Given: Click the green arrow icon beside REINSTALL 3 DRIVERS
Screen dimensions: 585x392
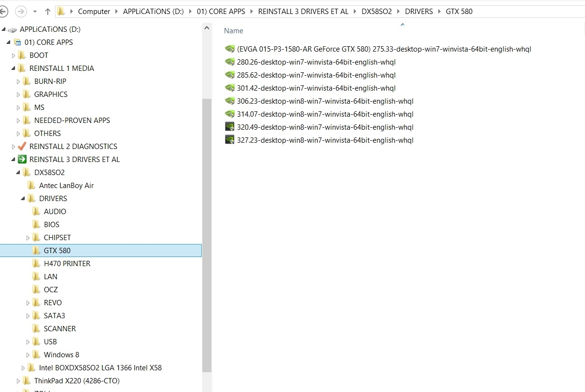Looking at the screenshot, I should 22,160.
